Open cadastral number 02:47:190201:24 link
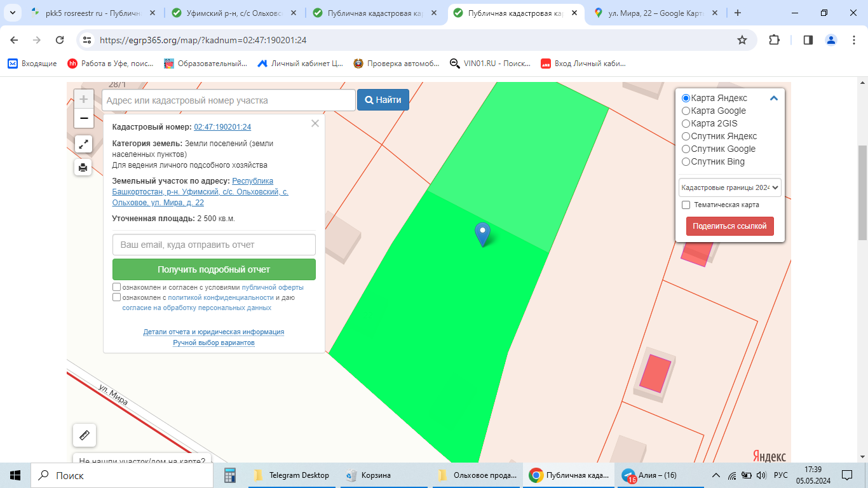Screen dimensions: 868x488 coord(222,127)
